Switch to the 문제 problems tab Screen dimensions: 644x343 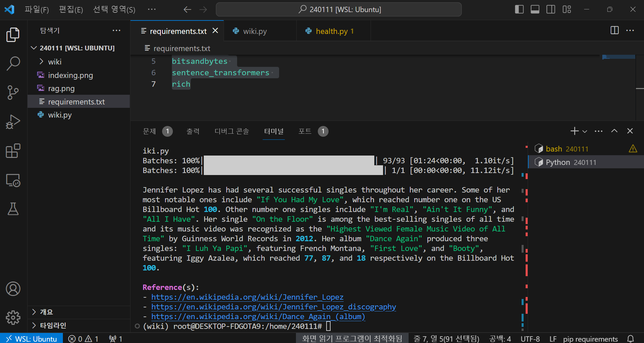pyautogui.click(x=157, y=131)
